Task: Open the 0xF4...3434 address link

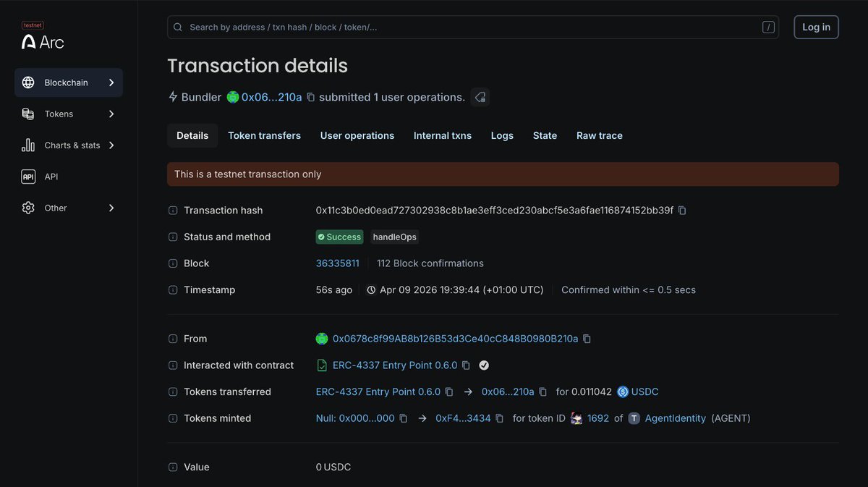Action: pos(463,418)
